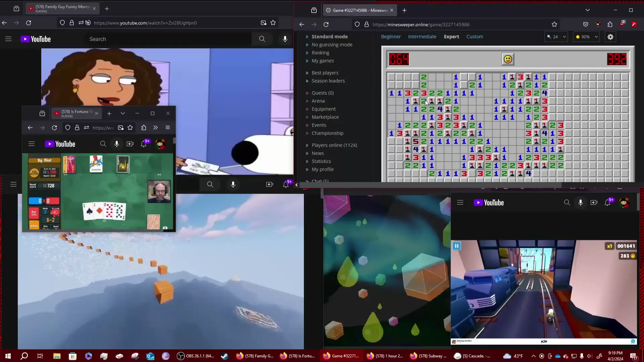Screen dimensions: 644x362
Task: Toggle YouTube guide hamburger menu beside the logo
Action: 8,39
